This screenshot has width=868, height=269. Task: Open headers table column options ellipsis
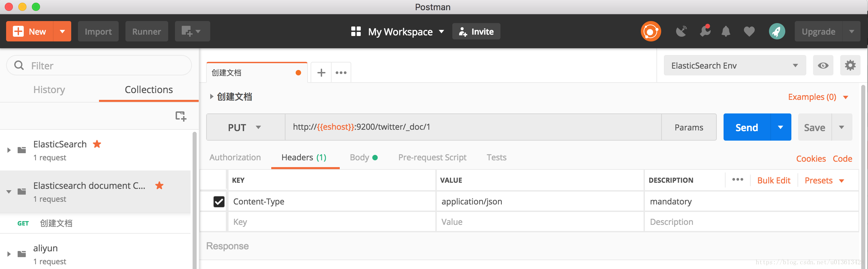737,180
